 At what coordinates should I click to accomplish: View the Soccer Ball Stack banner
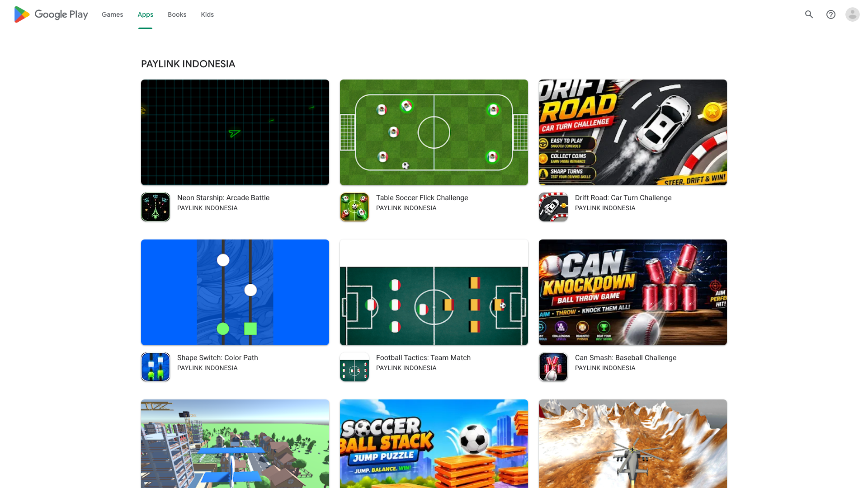(434, 444)
